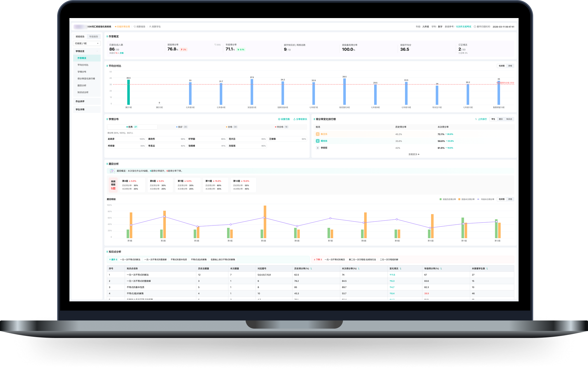Image resolution: width=588 pixels, height=370 pixels.
Task: Click the 不等式(组)的解集 improved tag
Action: point(199,260)
